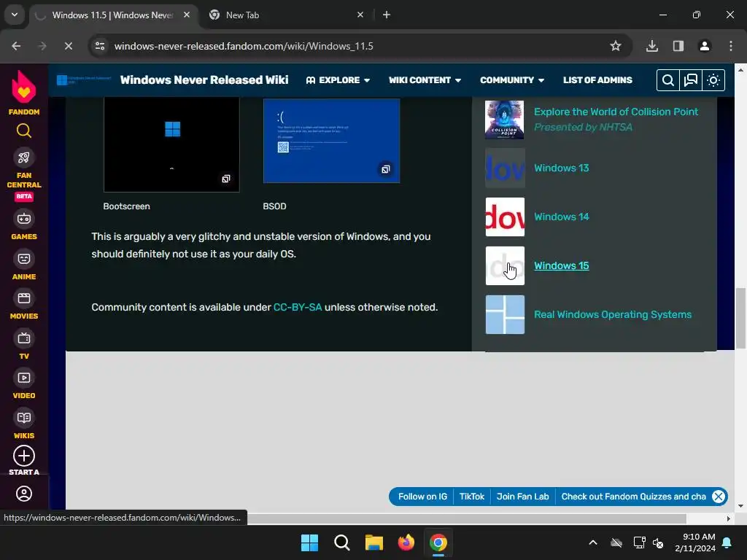
Task: Show hidden system tray icons
Action: point(593,542)
